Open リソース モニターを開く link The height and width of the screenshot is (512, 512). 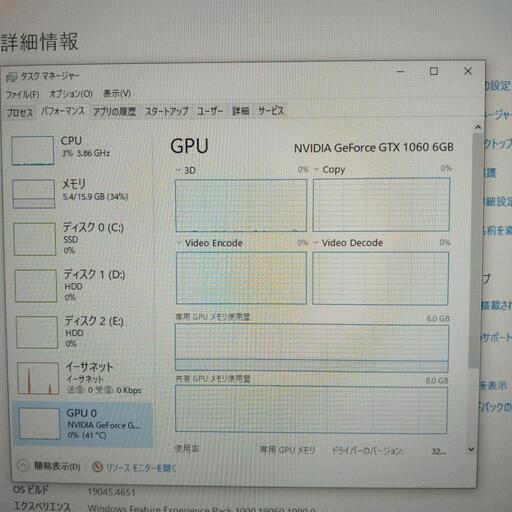[141, 468]
